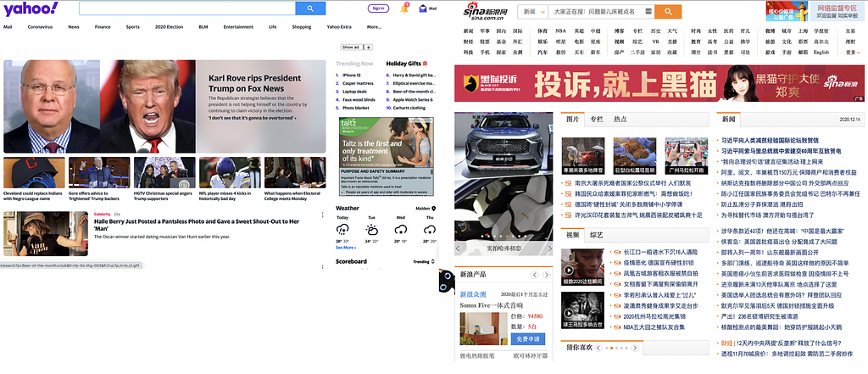Open Entertainment in Yahoo navigation

(x=238, y=26)
